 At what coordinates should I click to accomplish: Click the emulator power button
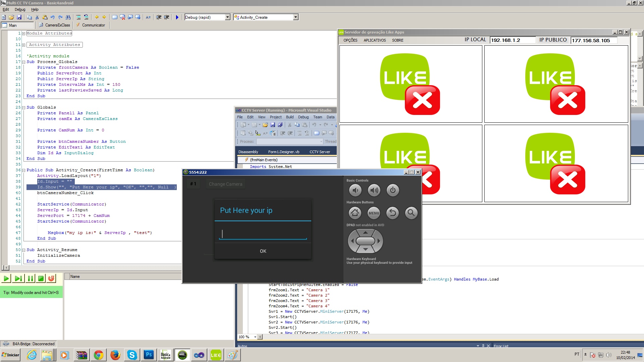[393, 190]
